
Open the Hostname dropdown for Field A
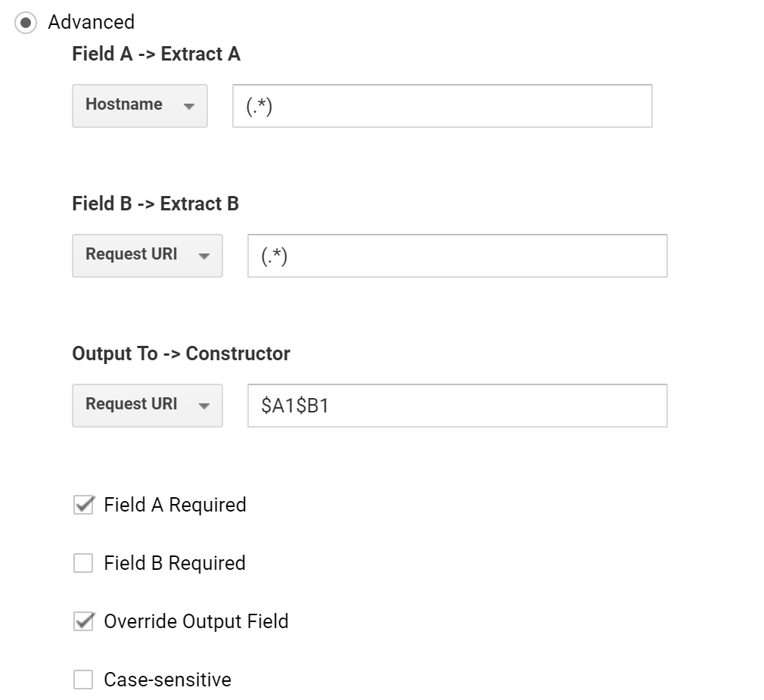pos(139,105)
